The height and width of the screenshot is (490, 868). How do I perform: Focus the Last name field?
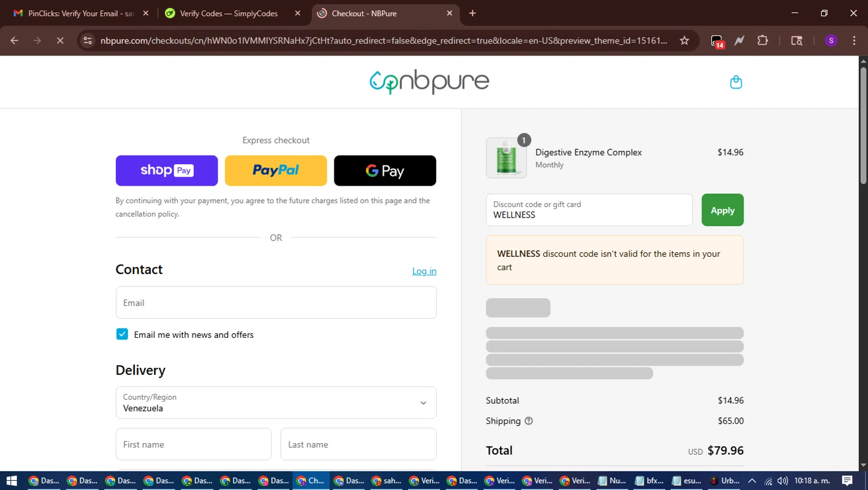point(359,444)
